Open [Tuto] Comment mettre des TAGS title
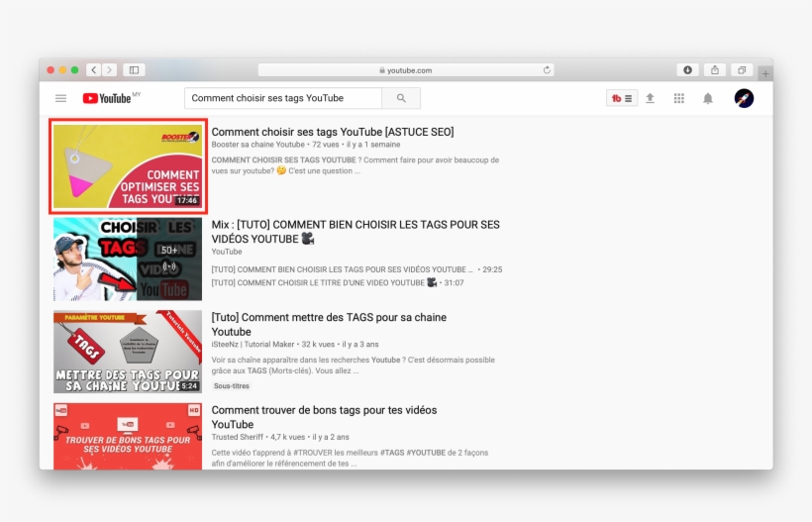This screenshot has width=812, height=522. 329,325
